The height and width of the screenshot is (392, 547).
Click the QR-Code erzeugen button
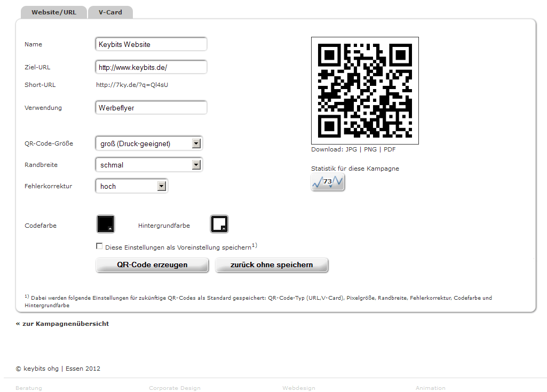[152, 265]
